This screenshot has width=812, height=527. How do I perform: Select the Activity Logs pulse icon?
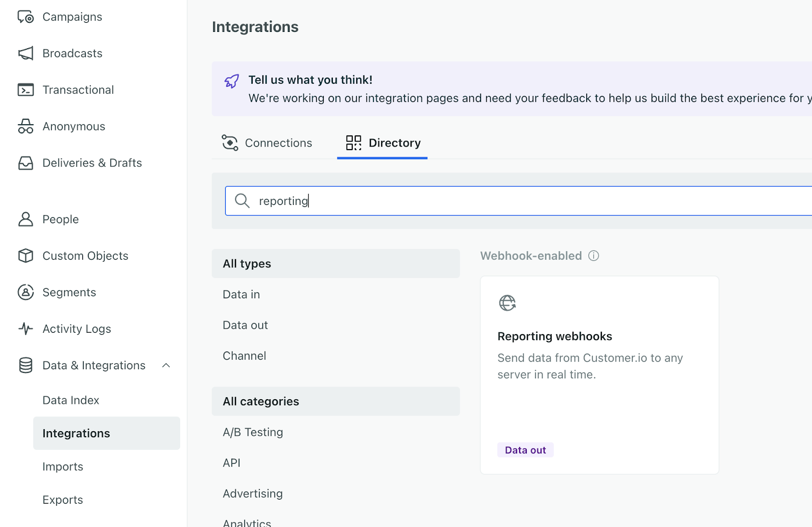click(x=24, y=329)
